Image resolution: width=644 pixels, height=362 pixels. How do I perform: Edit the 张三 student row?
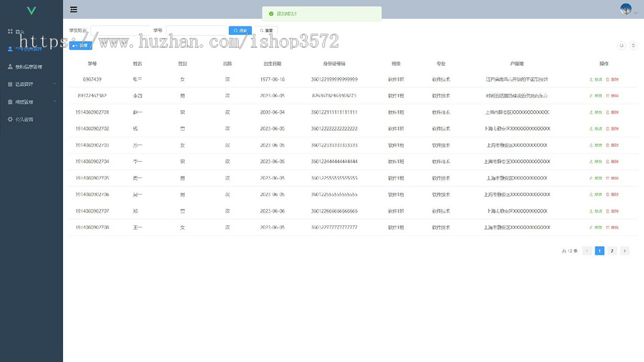pyautogui.click(x=596, y=79)
